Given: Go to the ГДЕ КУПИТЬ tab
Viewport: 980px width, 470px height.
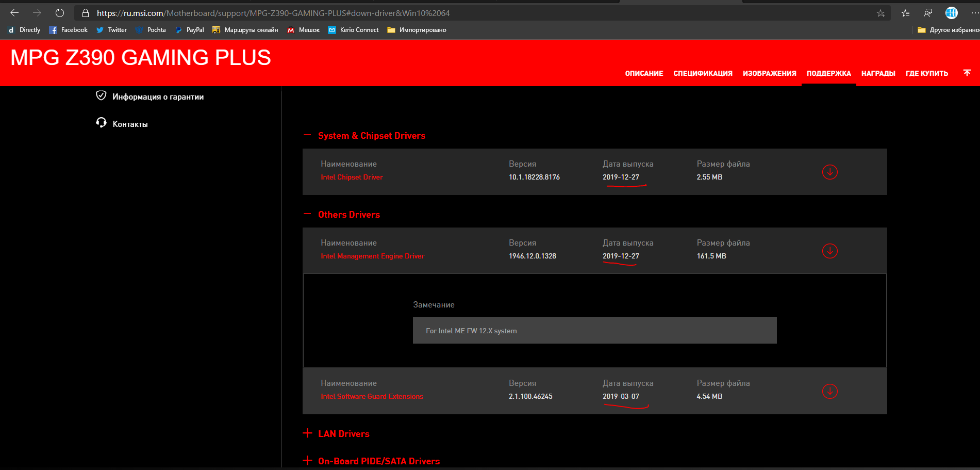Looking at the screenshot, I should (x=926, y=73).
